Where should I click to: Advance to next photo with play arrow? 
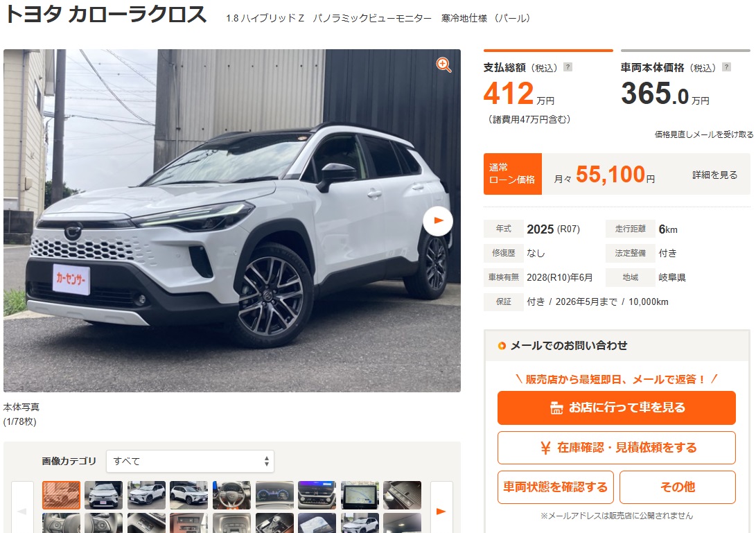coord(438,221)
